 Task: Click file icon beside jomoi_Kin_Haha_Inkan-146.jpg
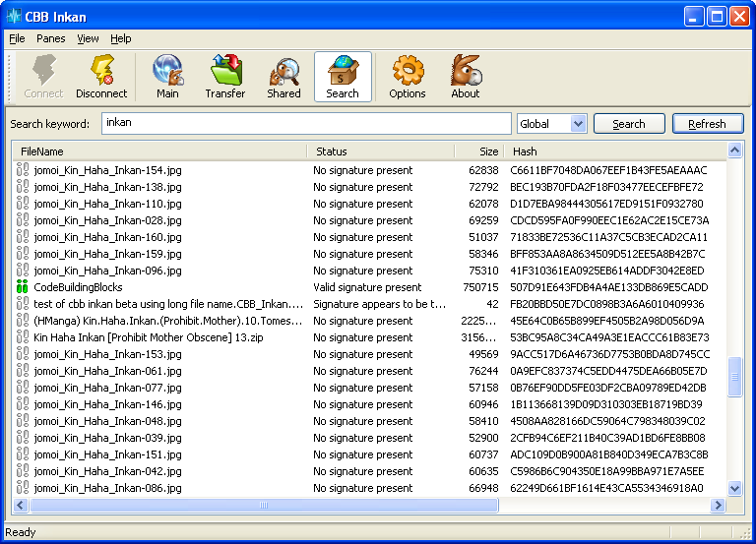(x=23, y=404)
